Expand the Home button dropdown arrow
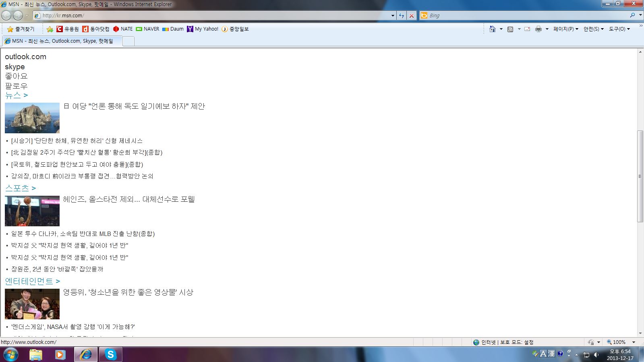Viewport: 644px width, 362px height. click(x=501, y=29)
